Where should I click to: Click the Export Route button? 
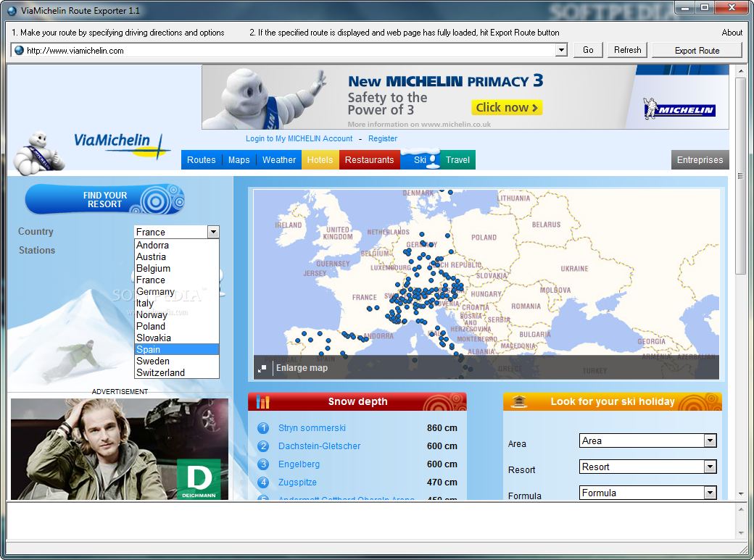tap(697, 51)
